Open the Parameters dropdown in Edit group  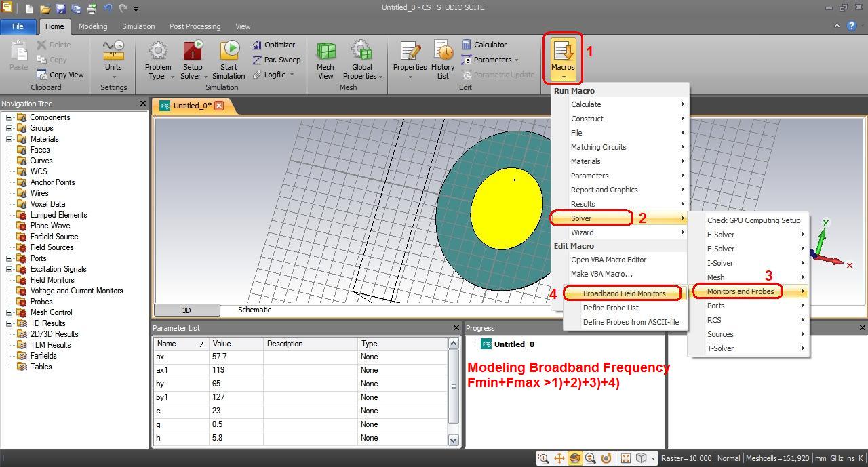coord(490,60)
